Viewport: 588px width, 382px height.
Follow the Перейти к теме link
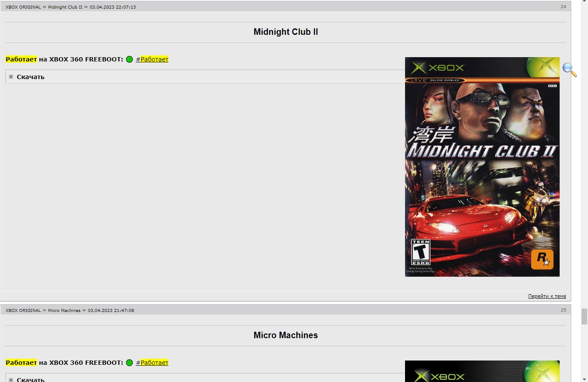[547, 296]
